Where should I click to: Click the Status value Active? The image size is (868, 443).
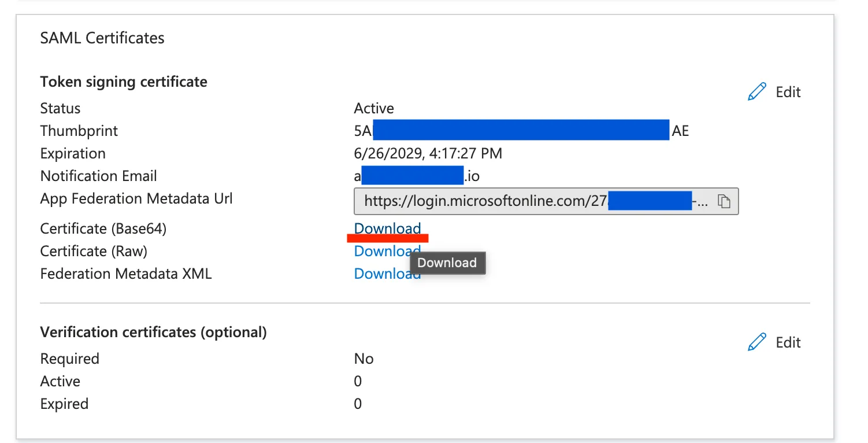(374, 108)
